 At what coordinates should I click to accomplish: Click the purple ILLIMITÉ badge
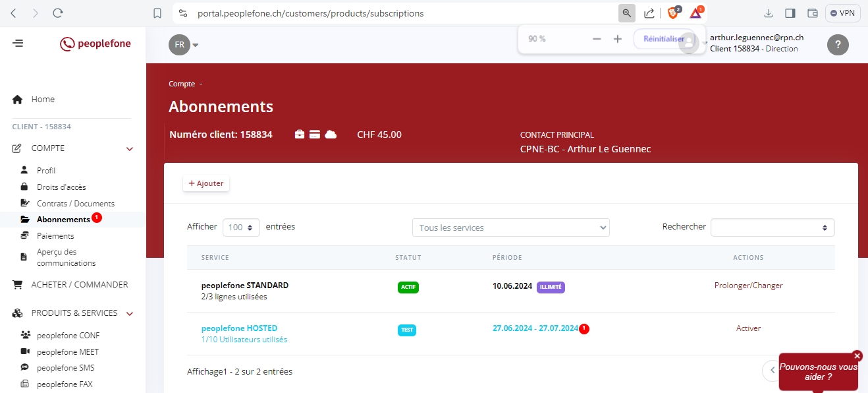pos(551,287)
